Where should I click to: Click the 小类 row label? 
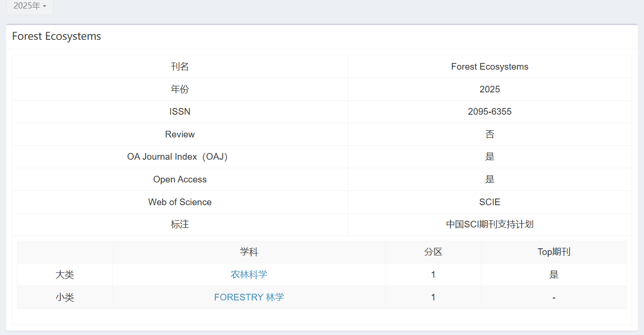(65, 298)
